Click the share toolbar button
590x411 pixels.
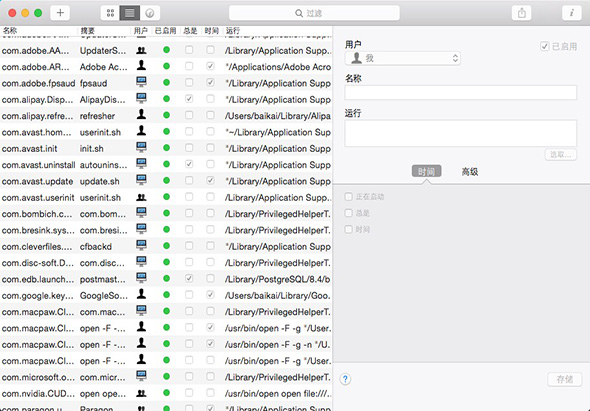(x=522, y=13)
